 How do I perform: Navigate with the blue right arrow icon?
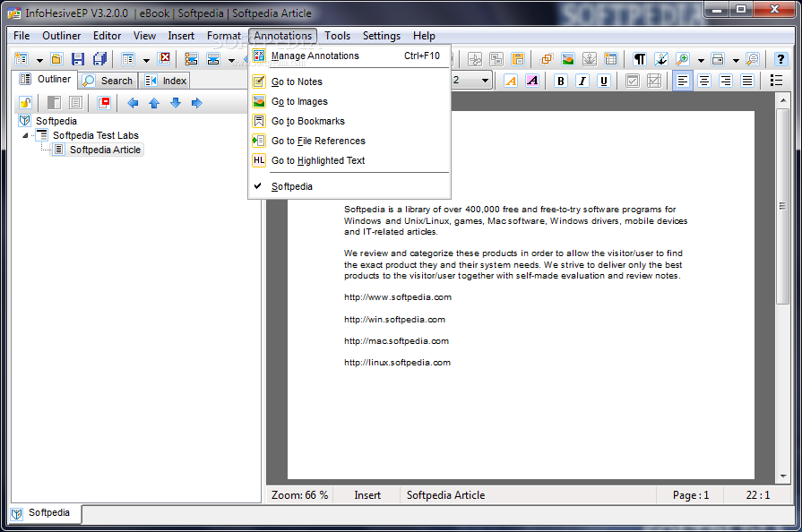(x=196, y=103)
